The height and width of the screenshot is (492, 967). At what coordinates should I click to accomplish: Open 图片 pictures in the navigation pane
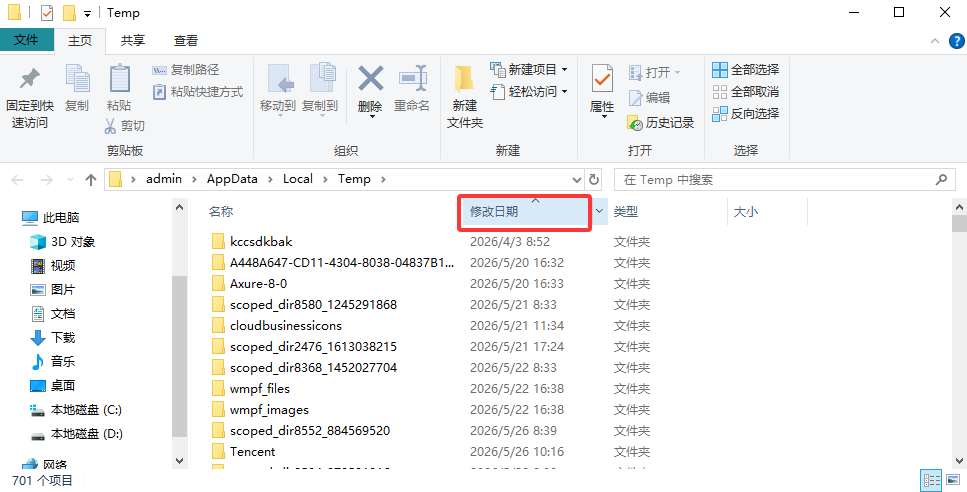pyautogui.click(x=53, y=290)
